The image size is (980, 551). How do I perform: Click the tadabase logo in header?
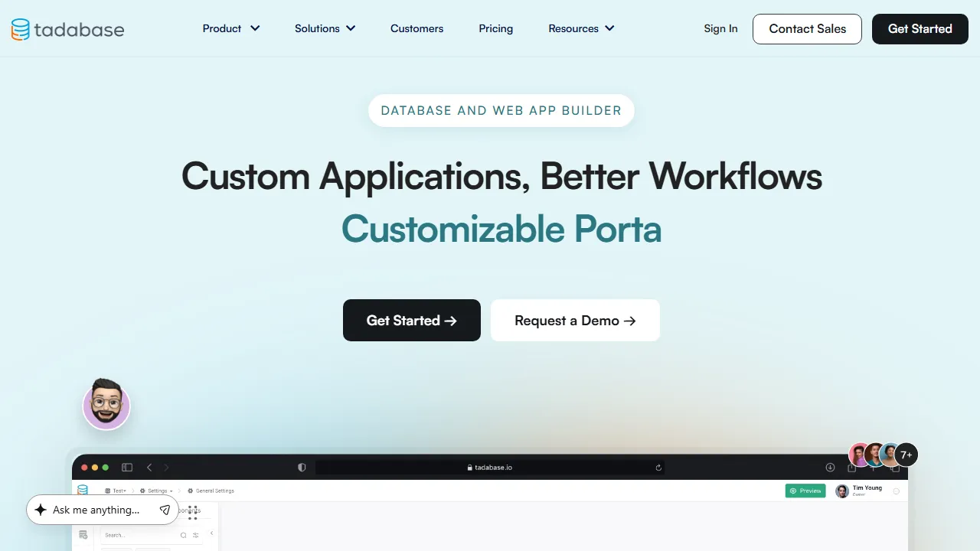coord(67,29)
